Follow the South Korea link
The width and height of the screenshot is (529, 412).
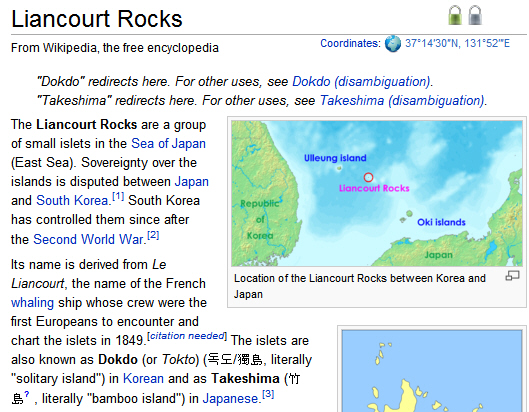72,200
